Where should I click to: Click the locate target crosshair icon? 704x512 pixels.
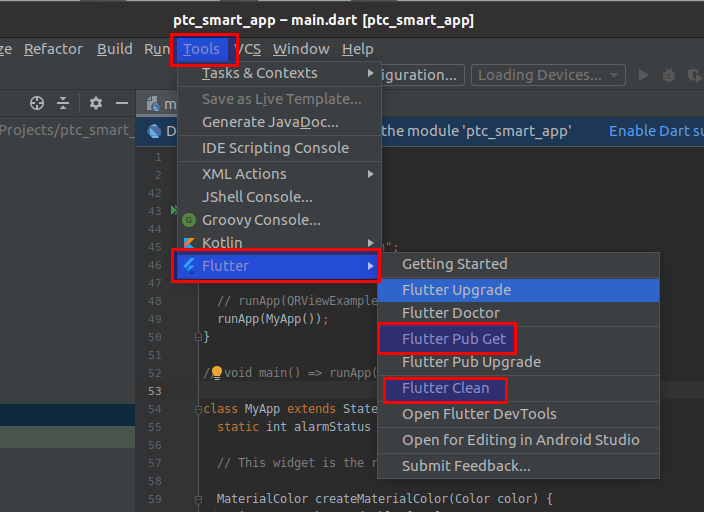(x=37, y=103)
